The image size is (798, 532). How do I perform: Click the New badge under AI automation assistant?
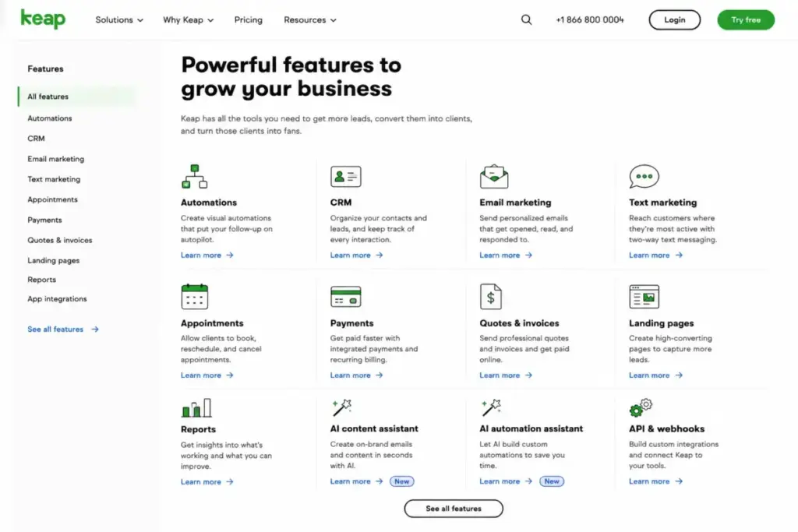[x=552, y=481]
